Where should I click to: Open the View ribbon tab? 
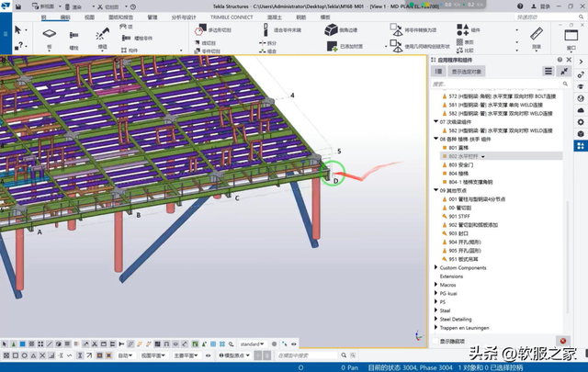click(x=89, y=17)
